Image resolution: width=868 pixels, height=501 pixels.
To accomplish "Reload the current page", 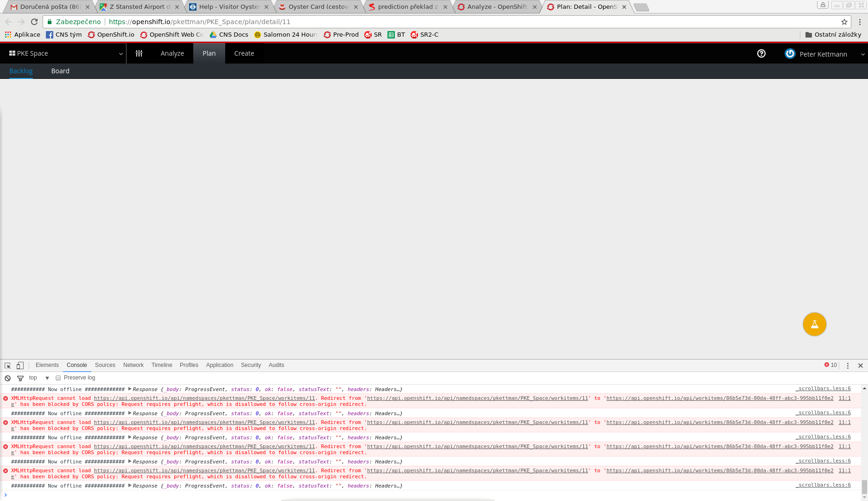I will click(x=34, y=22).
